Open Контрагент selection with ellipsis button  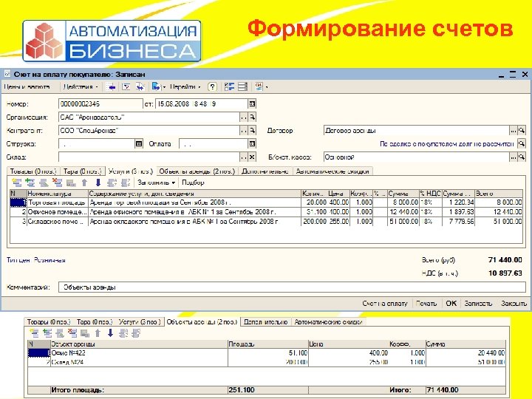click(x=244, y=131)
